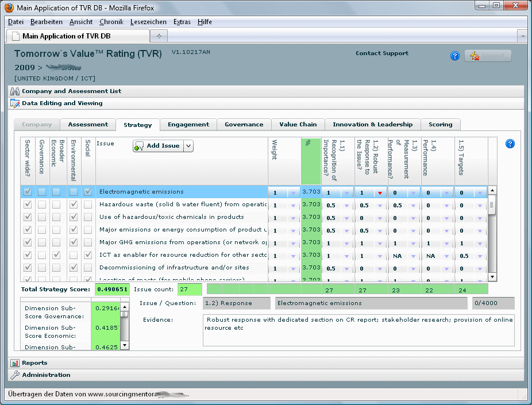Click the Administration wrench icon

click(x=15, y=375)
